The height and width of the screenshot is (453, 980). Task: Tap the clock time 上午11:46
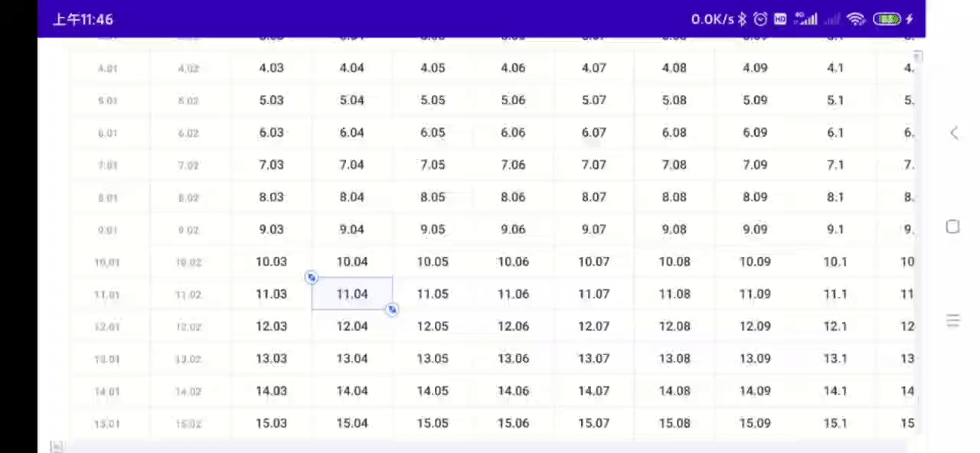tap(83, 19)
